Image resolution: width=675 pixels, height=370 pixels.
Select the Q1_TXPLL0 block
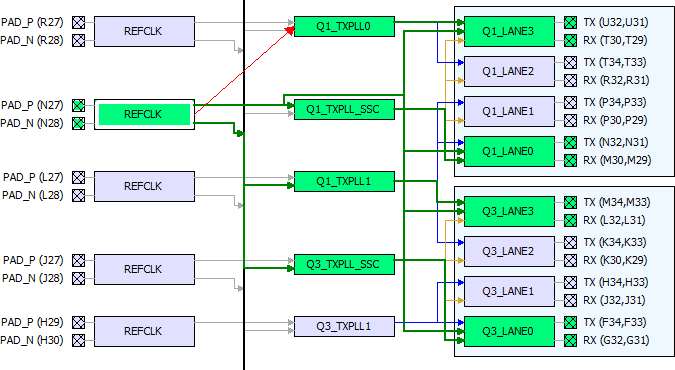click(344, 26)
